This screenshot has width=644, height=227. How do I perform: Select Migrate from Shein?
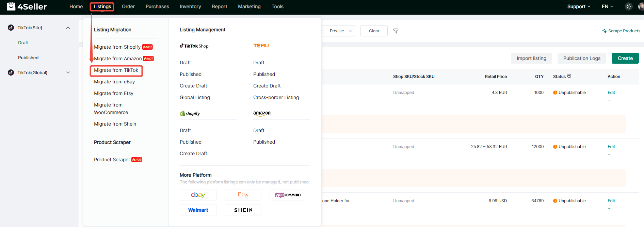[115, 124]
